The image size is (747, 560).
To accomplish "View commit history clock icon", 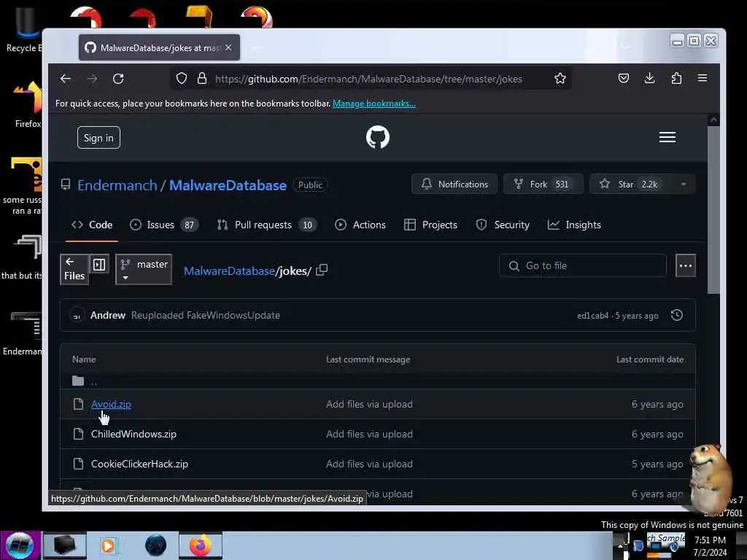I will [x=677, y=315].
